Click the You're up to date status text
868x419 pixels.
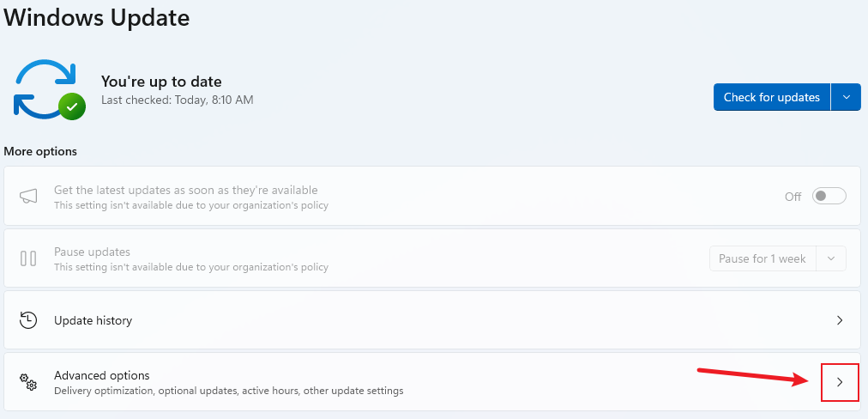point(161,82)
